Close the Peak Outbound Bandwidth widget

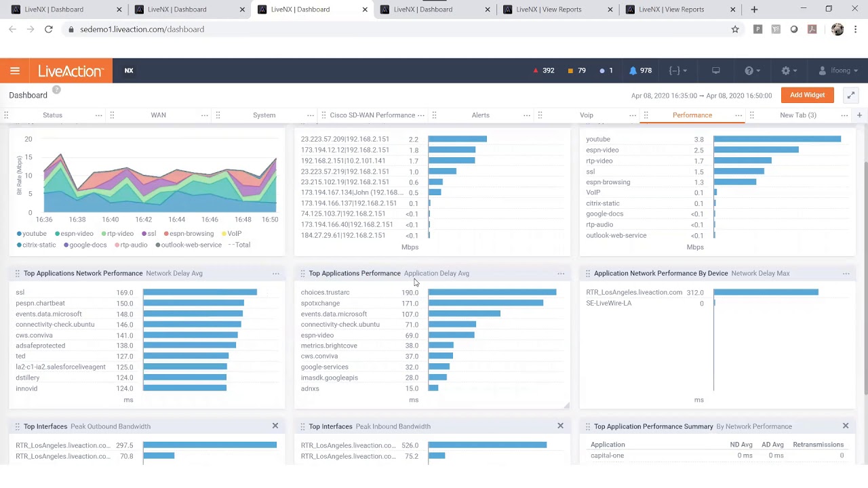click(275, 426)
